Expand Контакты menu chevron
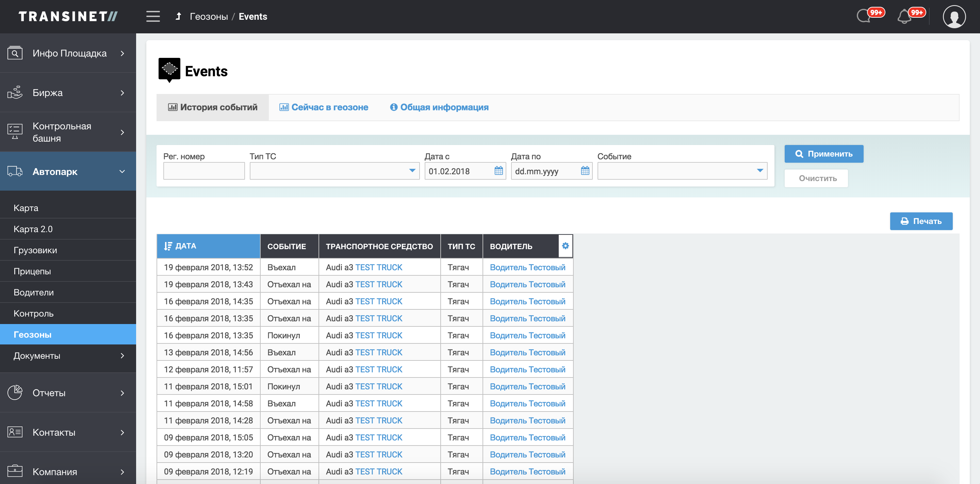This screenshot has height=484, width=980. click(x=122, y=433)
